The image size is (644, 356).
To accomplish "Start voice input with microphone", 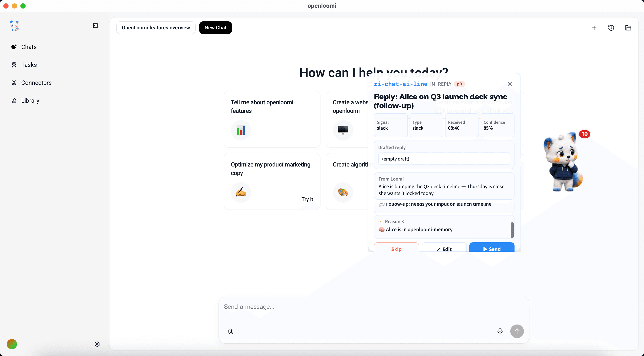I will [x=500, y=331].
